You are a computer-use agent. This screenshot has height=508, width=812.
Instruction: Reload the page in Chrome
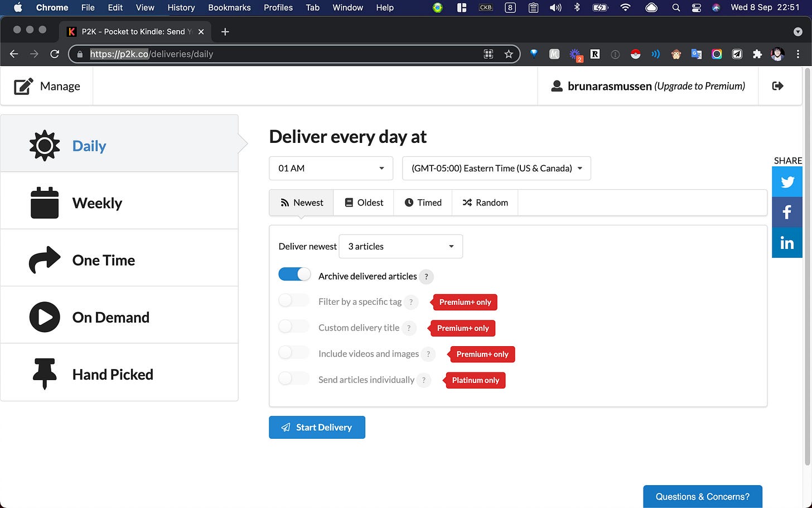coord(55,54)
